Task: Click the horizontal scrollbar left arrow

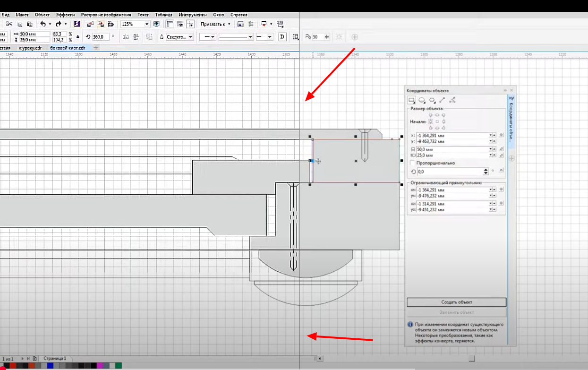Action: point(320,359)
